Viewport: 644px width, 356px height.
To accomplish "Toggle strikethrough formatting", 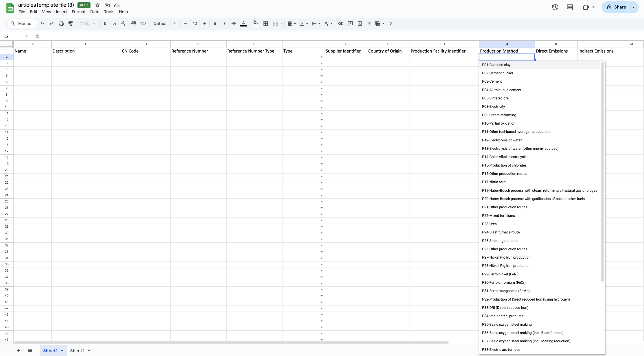I will pos(234,24).
